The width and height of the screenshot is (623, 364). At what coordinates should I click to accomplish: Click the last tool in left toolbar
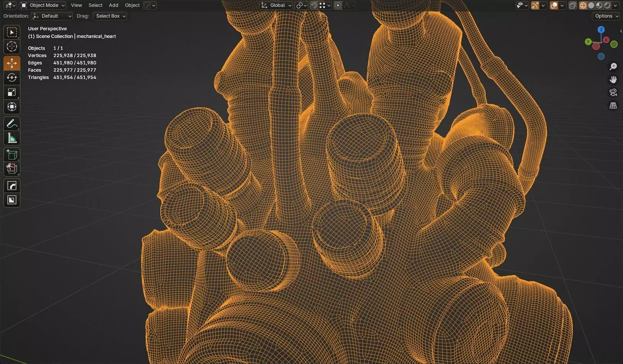tap(12, 200)
